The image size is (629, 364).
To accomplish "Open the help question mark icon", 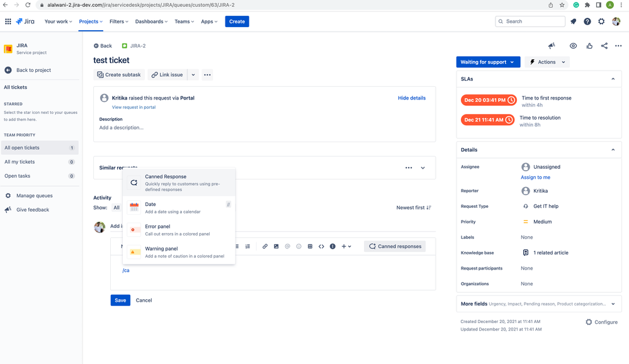I will [x=587, y=21].
